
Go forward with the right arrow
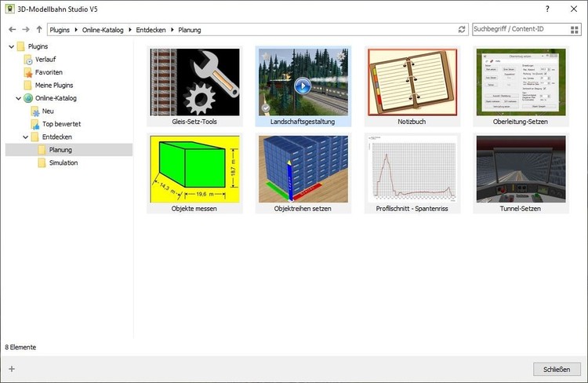tap(26, 29)
